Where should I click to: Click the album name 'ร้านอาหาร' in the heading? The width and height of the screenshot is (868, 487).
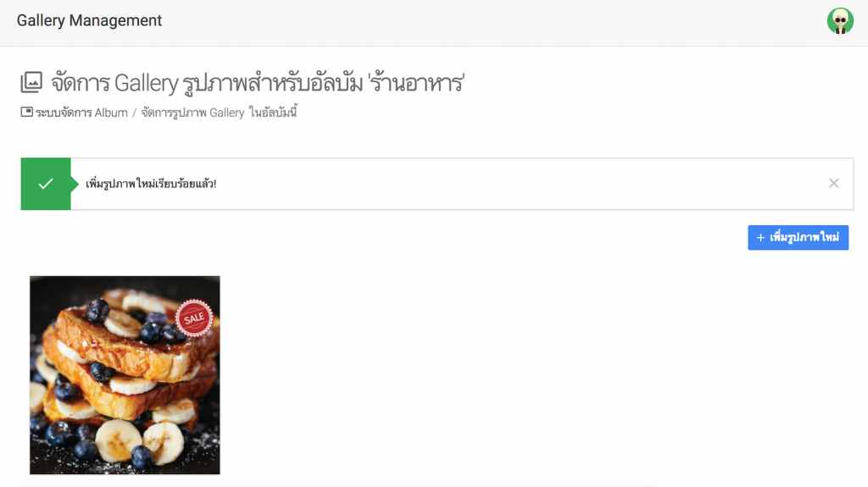[416, 83]
